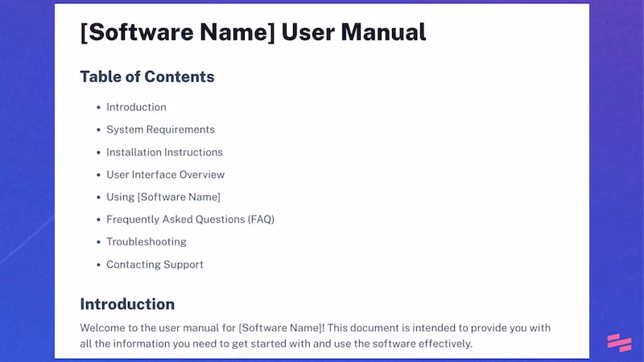The width and height of the screenshot is (644, 362).
Task: Go to the Troubleshooting entry
Action: pyautogui.click(x=147, y=242)
